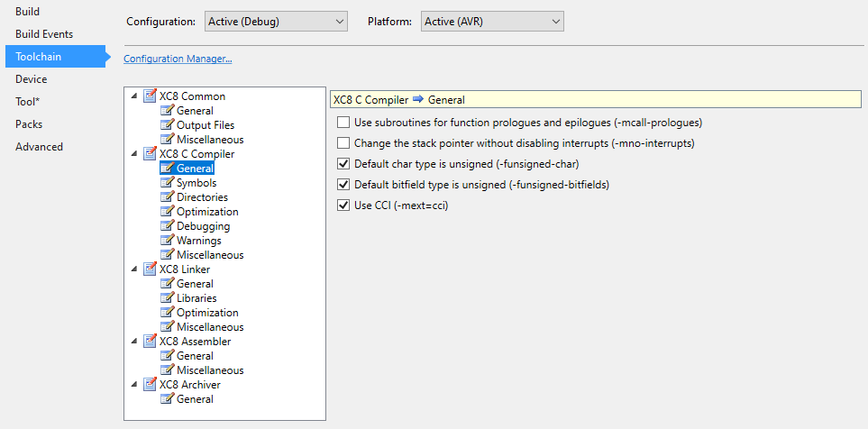The width and height of the screenshot is (868, 429).
Task: Click the Libraries page icon under Linker
Action: tap(167, 298)
